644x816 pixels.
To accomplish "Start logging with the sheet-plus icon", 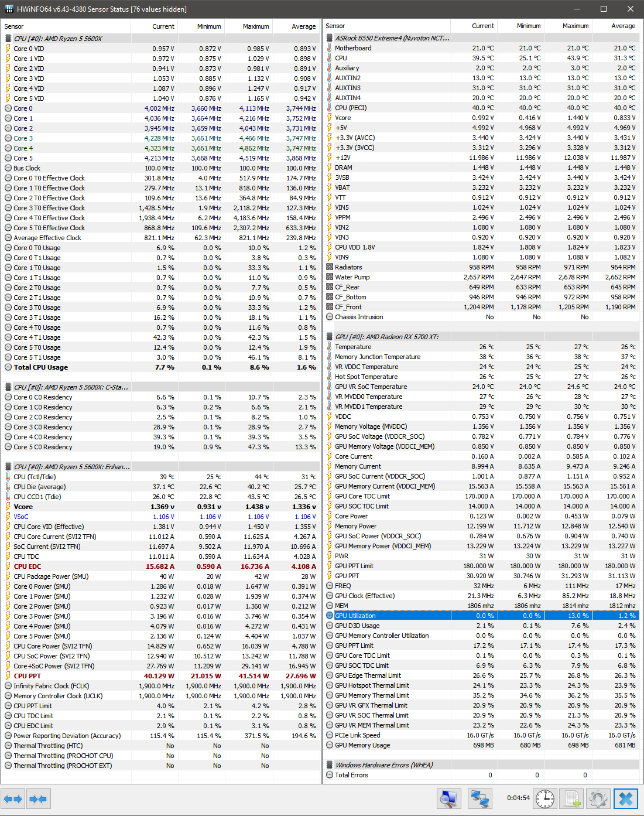I will pyautogui.click(x=571, y=799).
